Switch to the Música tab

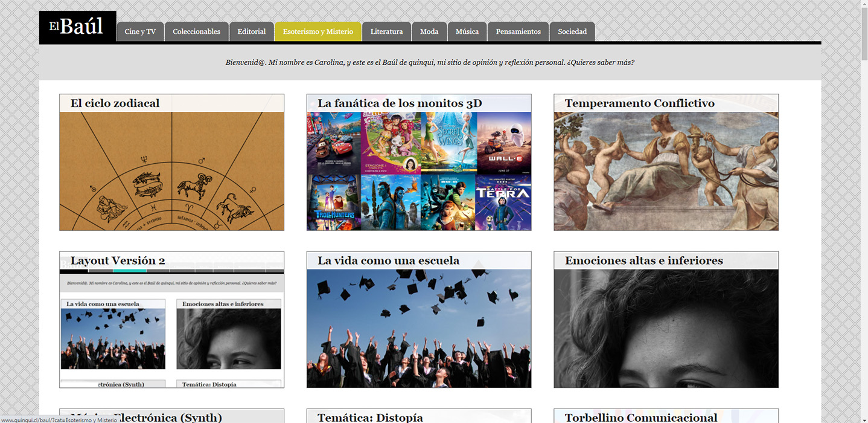pos(467,32)
